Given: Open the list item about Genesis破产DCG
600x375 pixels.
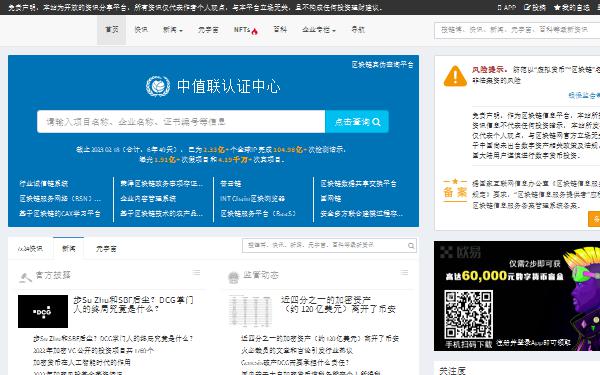Looking at the screenshot, I should pos(295,362).
